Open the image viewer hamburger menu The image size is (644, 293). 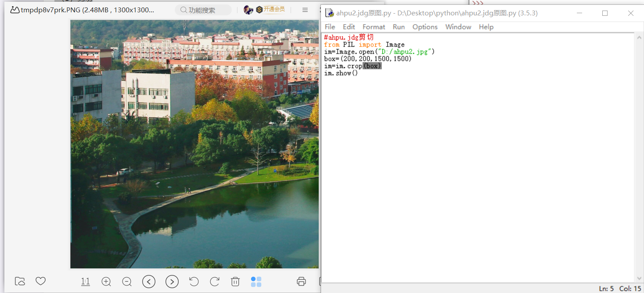click(305, 10)
